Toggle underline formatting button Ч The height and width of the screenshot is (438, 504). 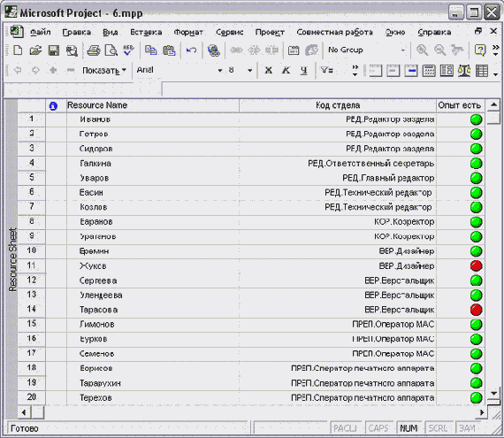303,70
